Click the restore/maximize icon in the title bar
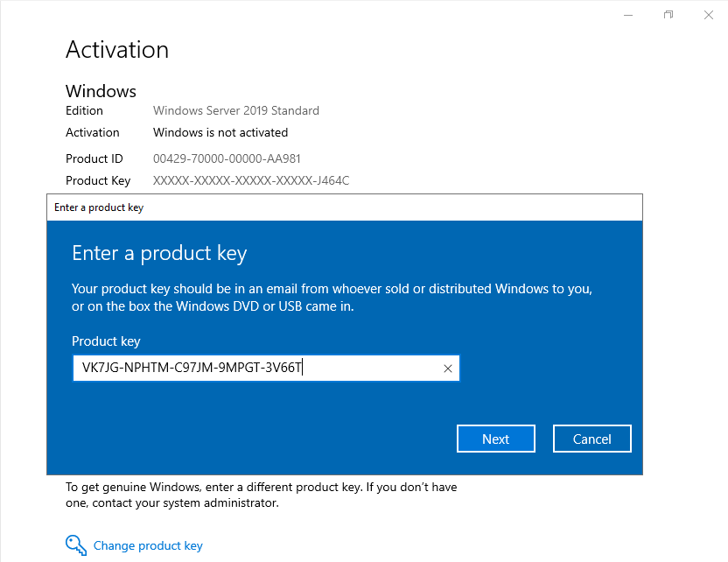 point(668,14)
